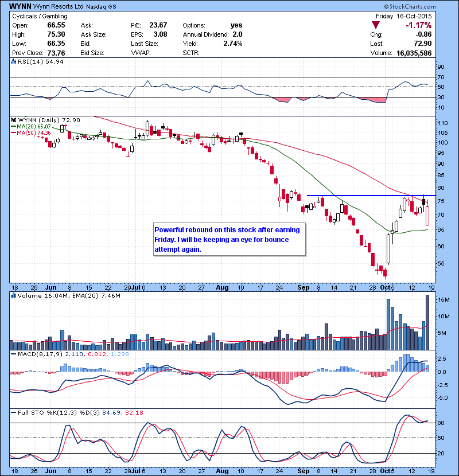Click the Wynn Resorts Ltd company name
This screenshot has height=476, width=459.
(58, 6)
